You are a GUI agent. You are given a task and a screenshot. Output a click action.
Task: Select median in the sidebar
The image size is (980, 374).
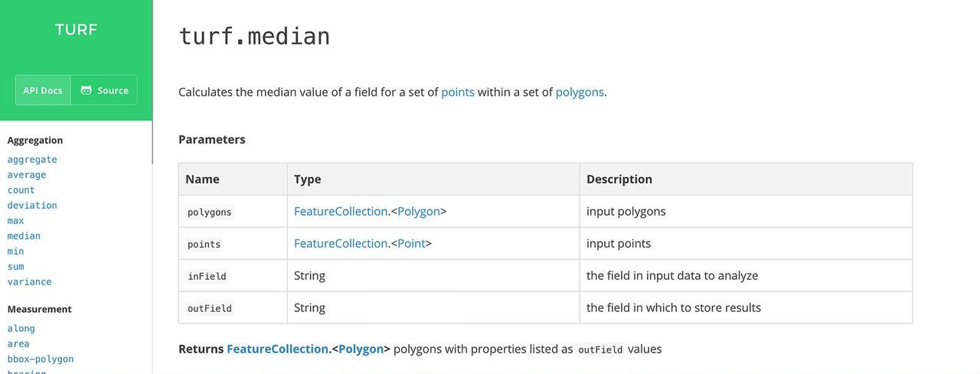tap(24, 236)
